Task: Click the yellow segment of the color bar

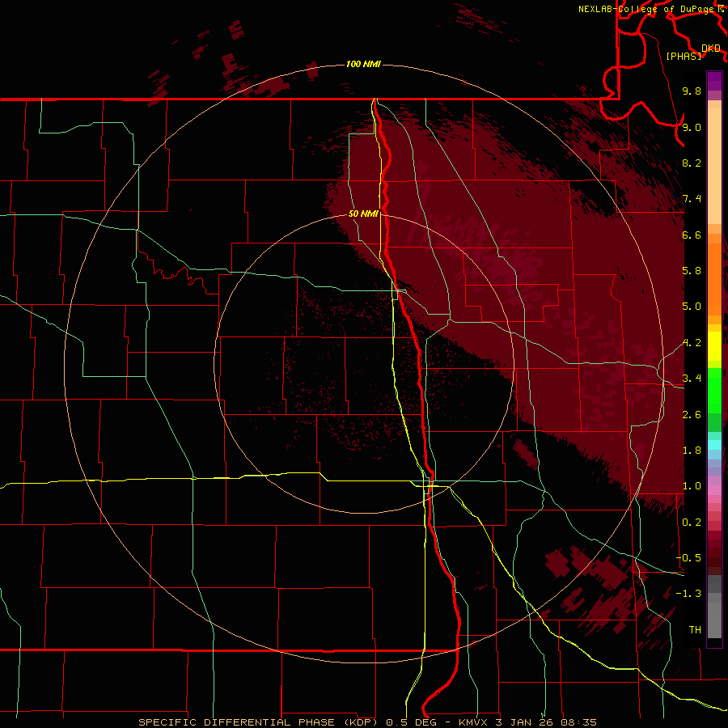Action: click(714, 346)
